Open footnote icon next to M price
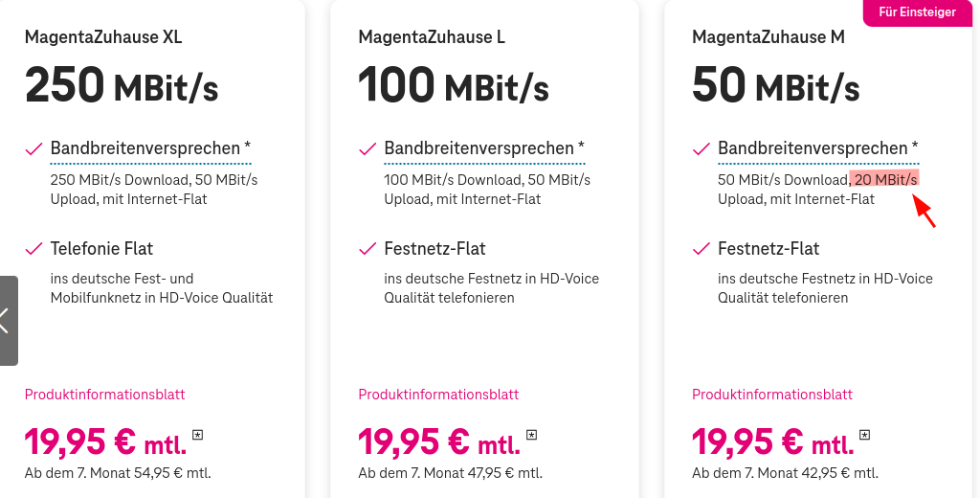Image resolution: width=980 pixels, height=498 pixels. click(865, 434)
